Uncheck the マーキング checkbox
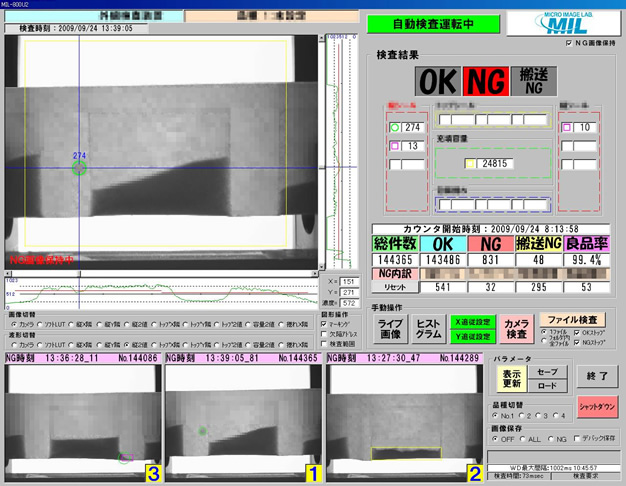Screen dimensions: 626x486 coord(323,325)
